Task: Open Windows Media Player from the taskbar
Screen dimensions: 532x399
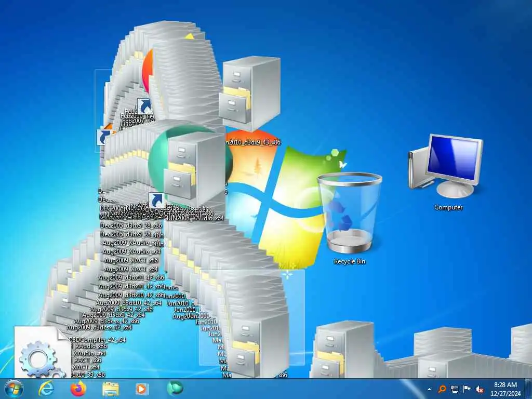Action: (x=142, y=389)
